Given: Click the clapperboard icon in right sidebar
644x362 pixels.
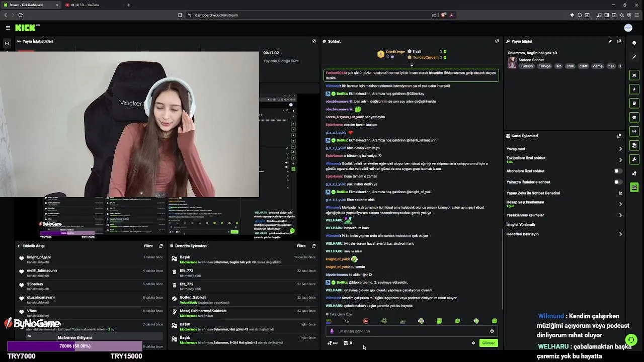Looking at the screenshot, I should (634, 187).
